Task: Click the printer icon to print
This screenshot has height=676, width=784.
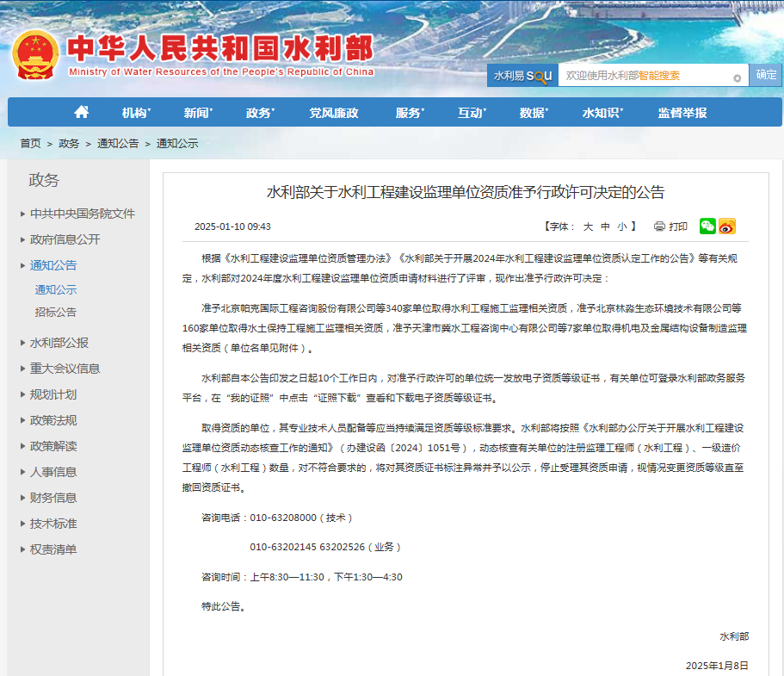Action: (x=659, y=226)
